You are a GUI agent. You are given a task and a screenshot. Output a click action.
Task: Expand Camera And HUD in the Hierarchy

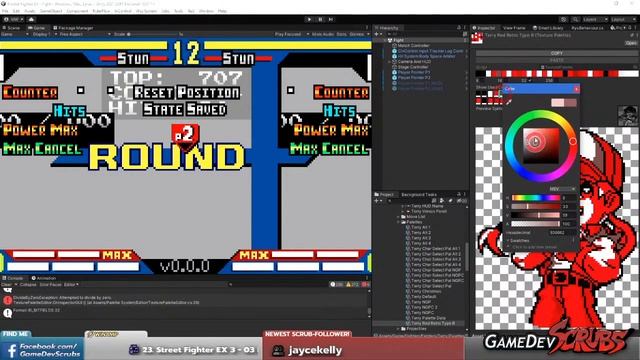click(x=389, y=62)
